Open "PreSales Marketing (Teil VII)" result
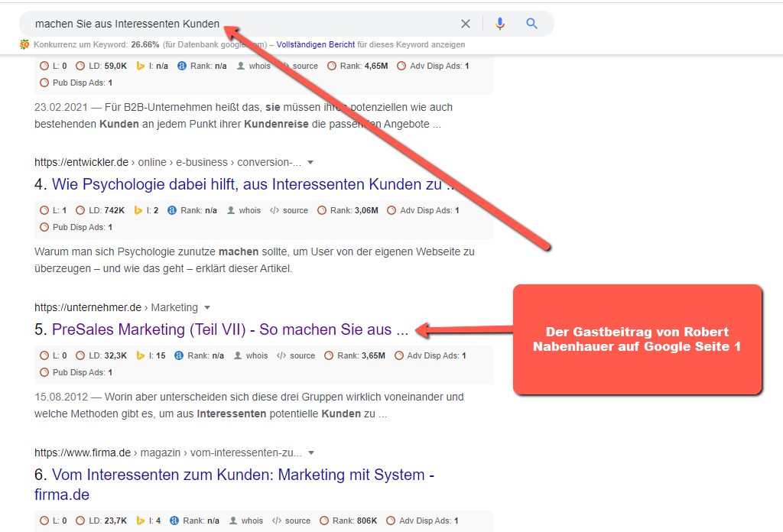The width and height of the screenshot is (783, 532). [229, 329]
